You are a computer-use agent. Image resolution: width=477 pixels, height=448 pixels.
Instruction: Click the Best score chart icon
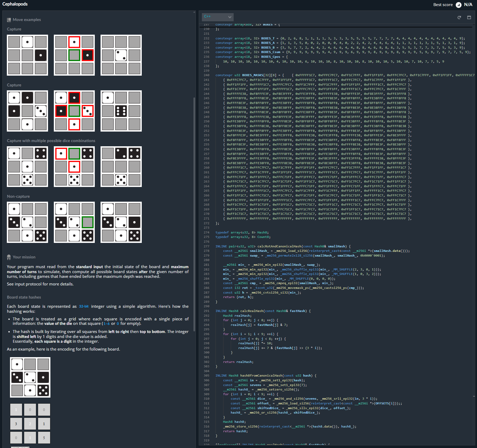(459, 5)
